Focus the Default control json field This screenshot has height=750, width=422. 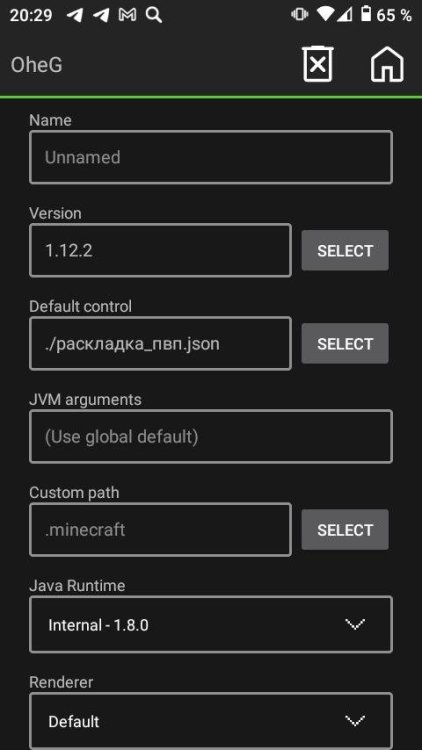(160, 343)
